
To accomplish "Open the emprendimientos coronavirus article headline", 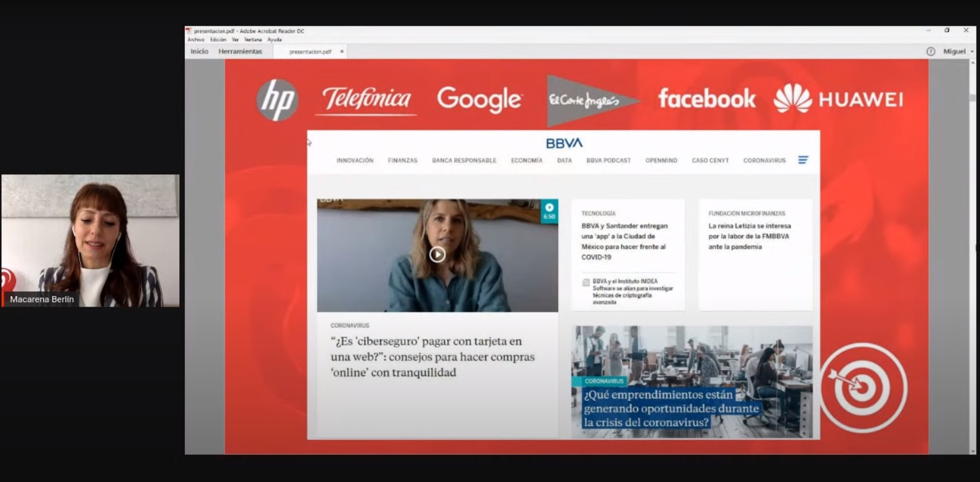I will 671,409.
